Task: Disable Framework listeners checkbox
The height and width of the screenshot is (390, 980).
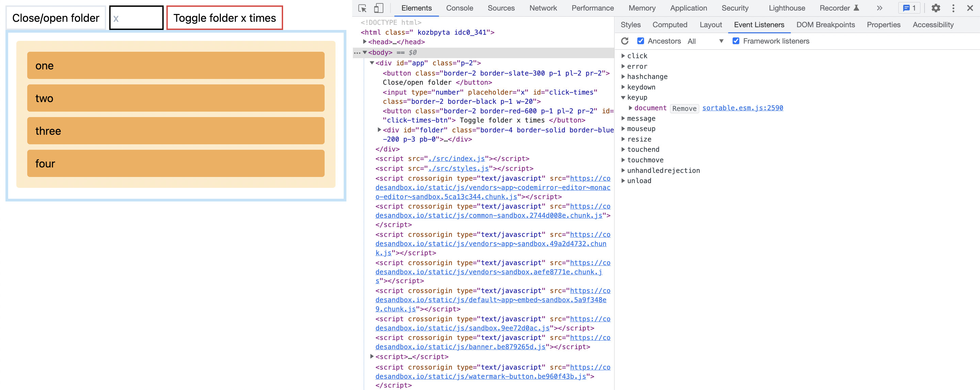Action: coord(736,41)
